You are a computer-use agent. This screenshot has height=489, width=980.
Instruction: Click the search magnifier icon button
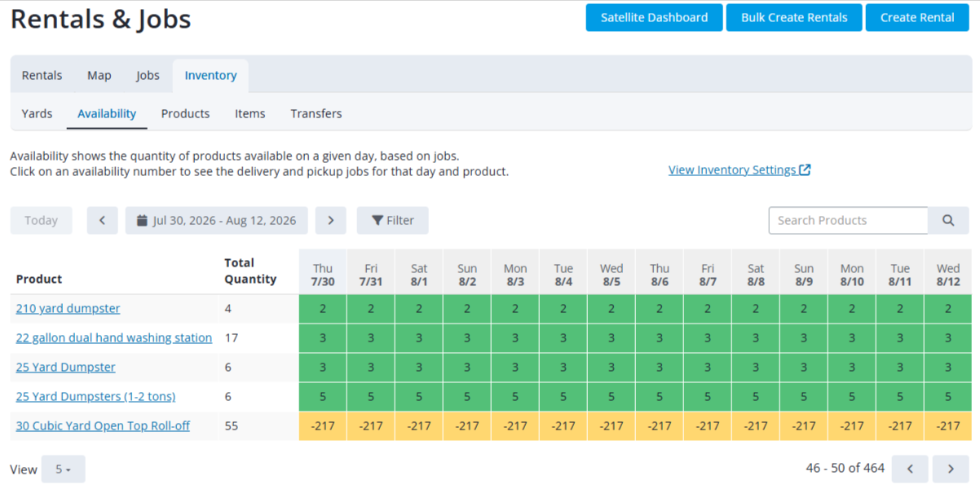(948, 220)
